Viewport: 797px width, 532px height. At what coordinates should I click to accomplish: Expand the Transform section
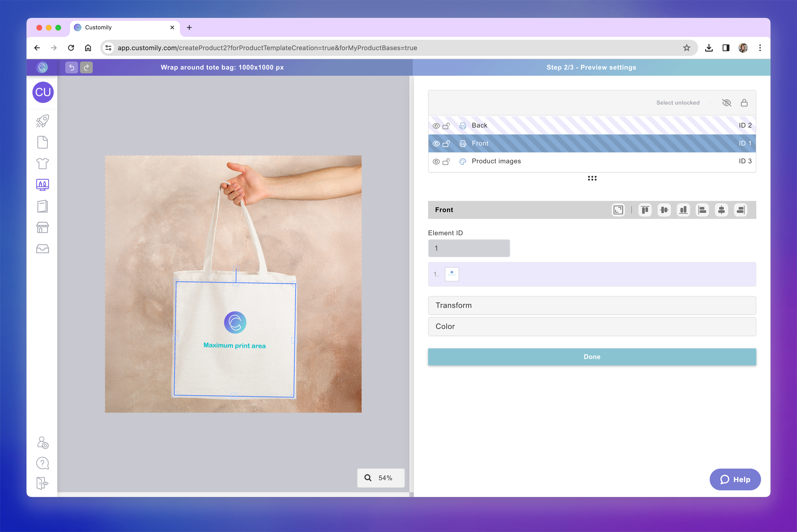pos(592,305)
